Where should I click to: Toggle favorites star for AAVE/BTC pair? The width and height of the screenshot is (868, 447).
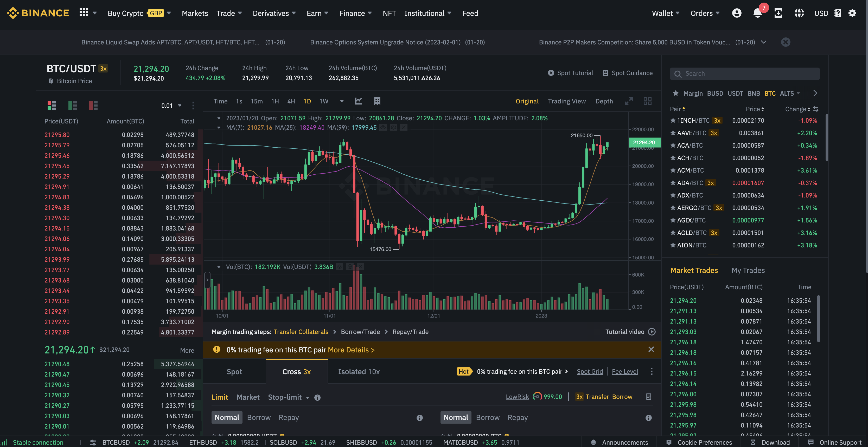click(673, 133)
